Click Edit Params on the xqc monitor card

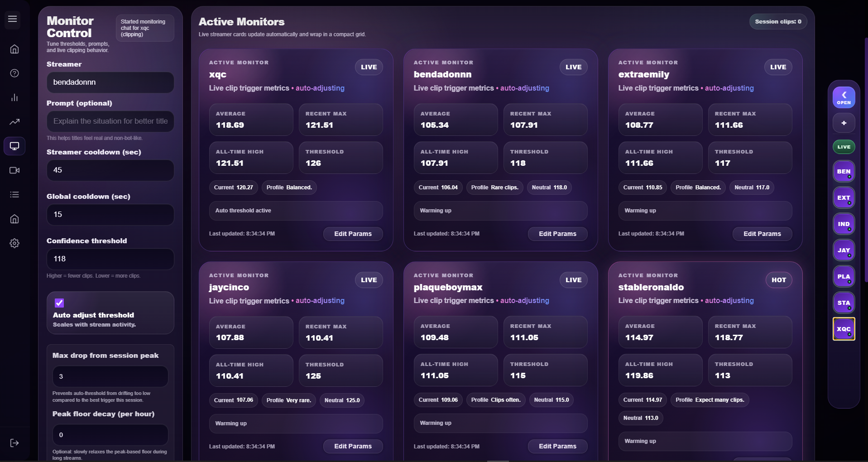pyautogui.click(x=353, y=234)
